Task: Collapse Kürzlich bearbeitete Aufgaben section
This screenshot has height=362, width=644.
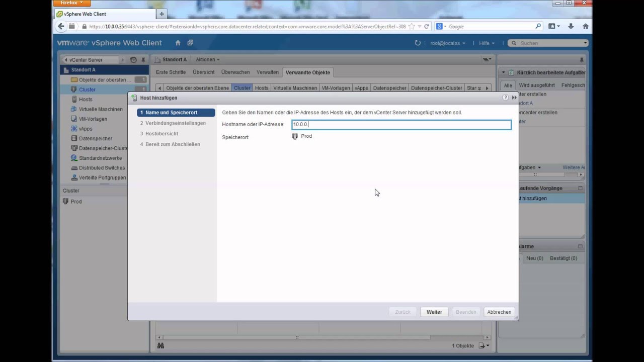Action: [x=503, y=73]
